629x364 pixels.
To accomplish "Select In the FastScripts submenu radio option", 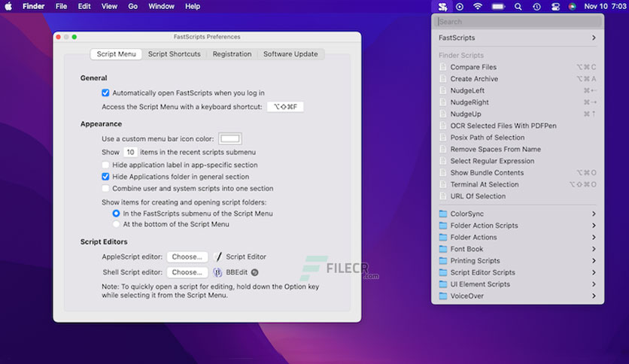I will coord(116,214).
